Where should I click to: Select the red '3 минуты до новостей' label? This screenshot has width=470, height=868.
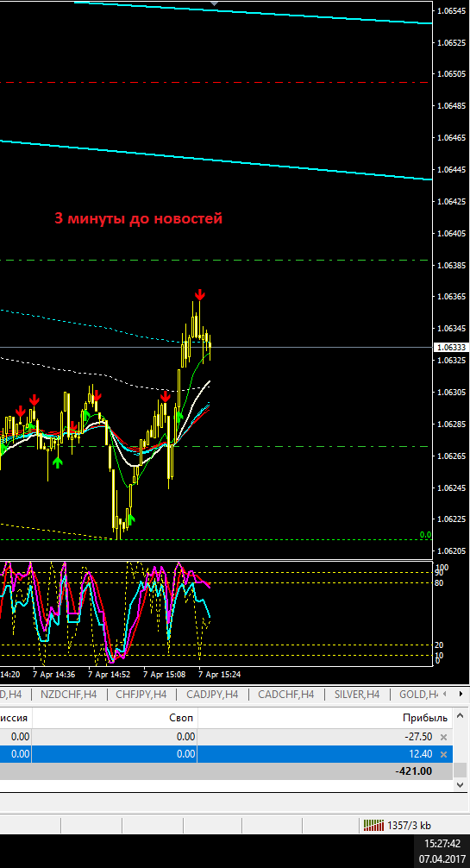pos(138,218)
